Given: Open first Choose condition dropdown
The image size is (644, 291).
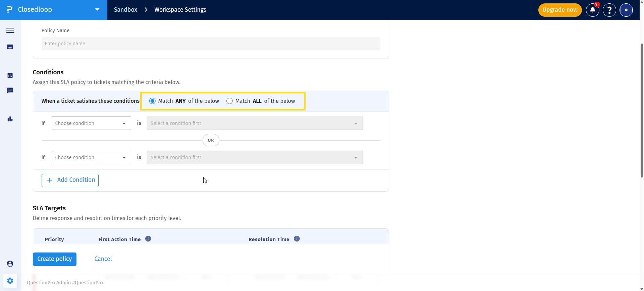Looking at the screenshot, I should click(91, 123).
